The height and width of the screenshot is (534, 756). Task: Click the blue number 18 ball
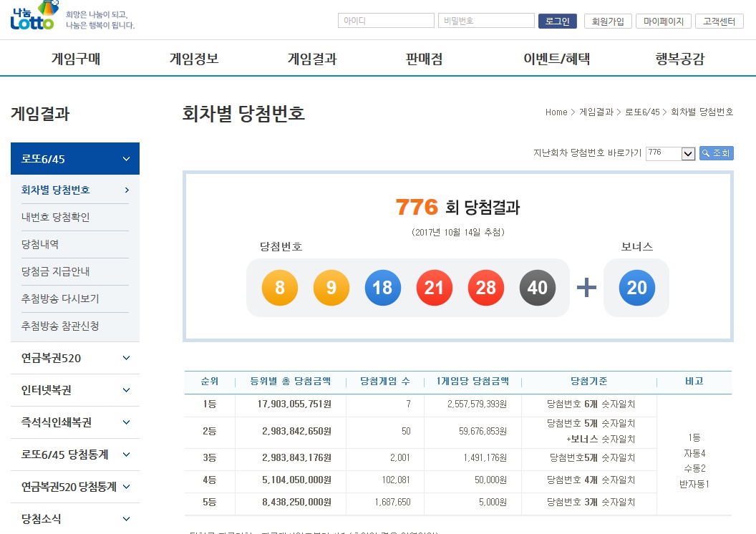click(x=383, y=288)
